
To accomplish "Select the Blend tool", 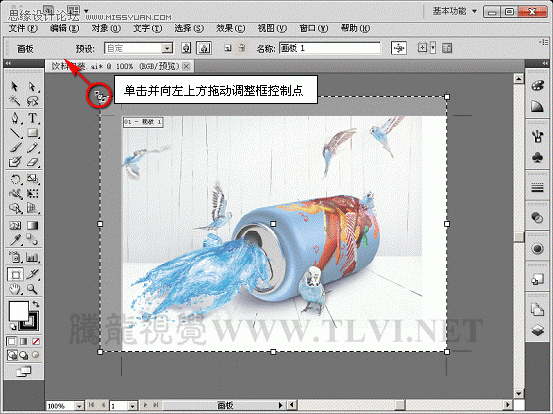I will point(32,240).
